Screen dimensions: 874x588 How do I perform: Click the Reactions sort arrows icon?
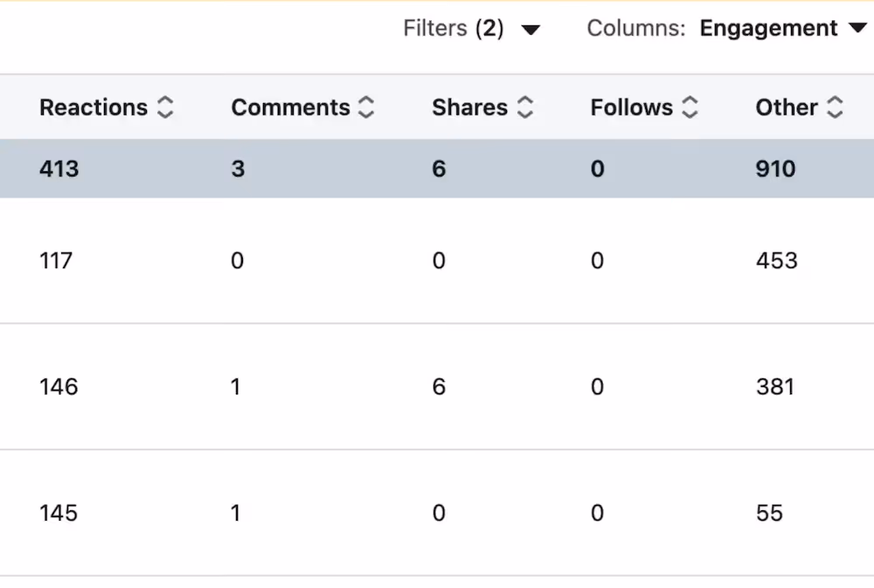tap(165, 107)
